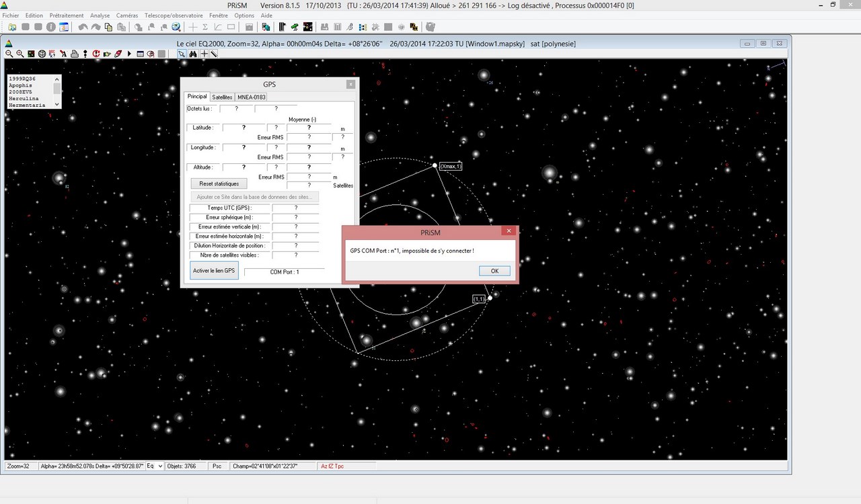Select the binoculars search tool
Viewport: 861px width, 504px height.
click(192, 54)
